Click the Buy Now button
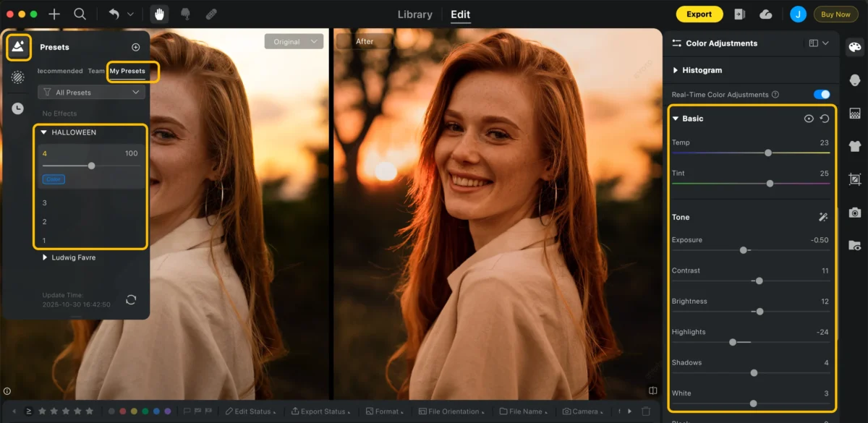This screenshot has height=423, width=868. coord(835,14)
